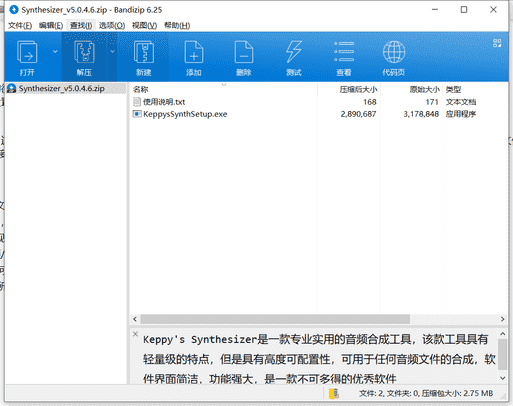Click the archive icon in the status bar
This screenshot has width=513, height=406.
click(333, 394)
